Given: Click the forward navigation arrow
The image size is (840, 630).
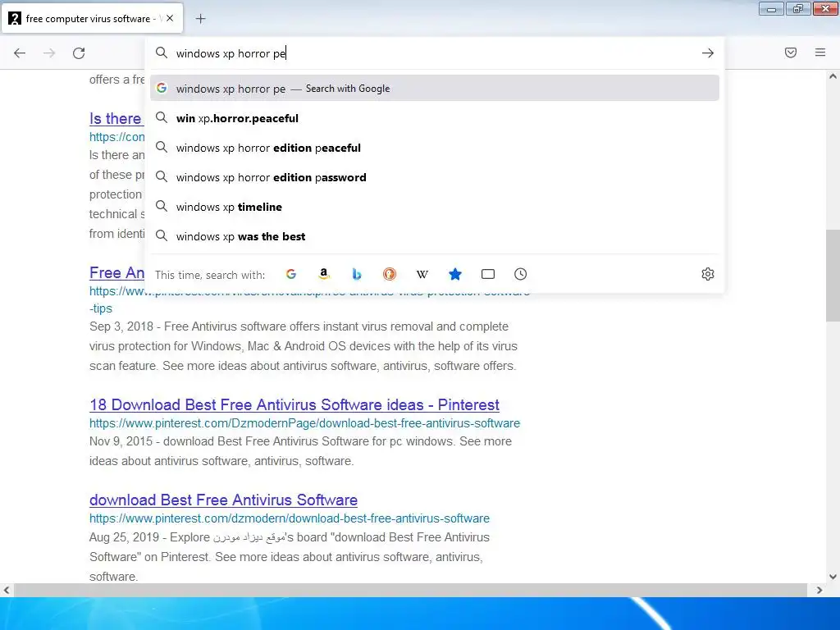Looking at the screenshot, I should coord(49,53).
